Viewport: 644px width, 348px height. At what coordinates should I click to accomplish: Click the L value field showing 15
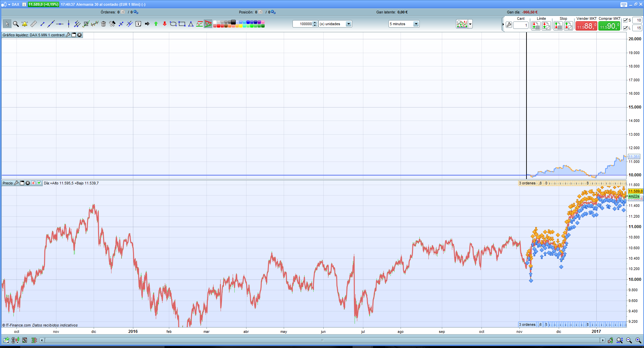637,28
